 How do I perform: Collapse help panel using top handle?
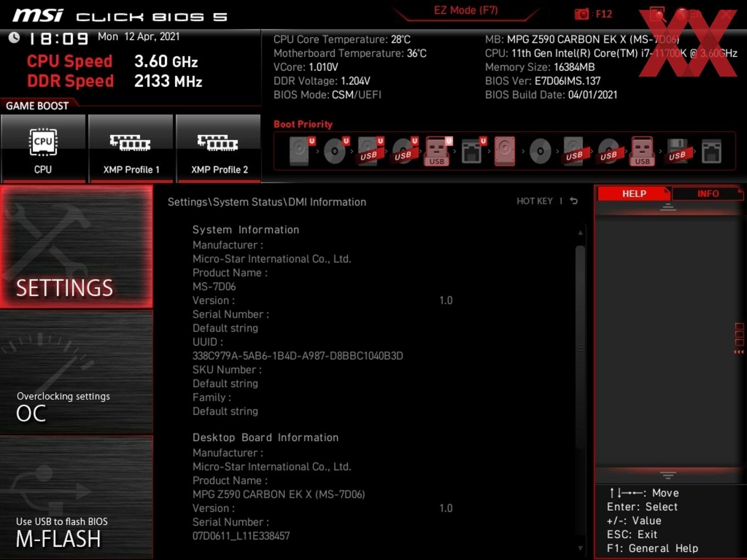668,207
